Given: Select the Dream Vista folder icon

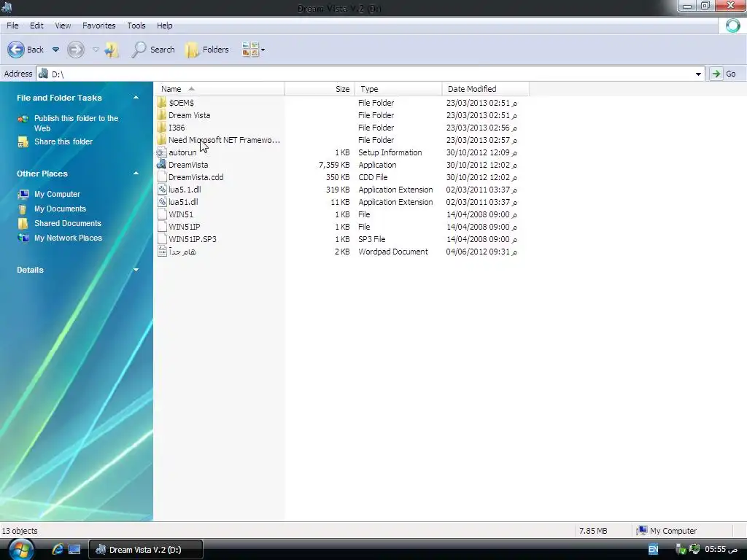Looking at the screenshot, I should coord(161,114).
